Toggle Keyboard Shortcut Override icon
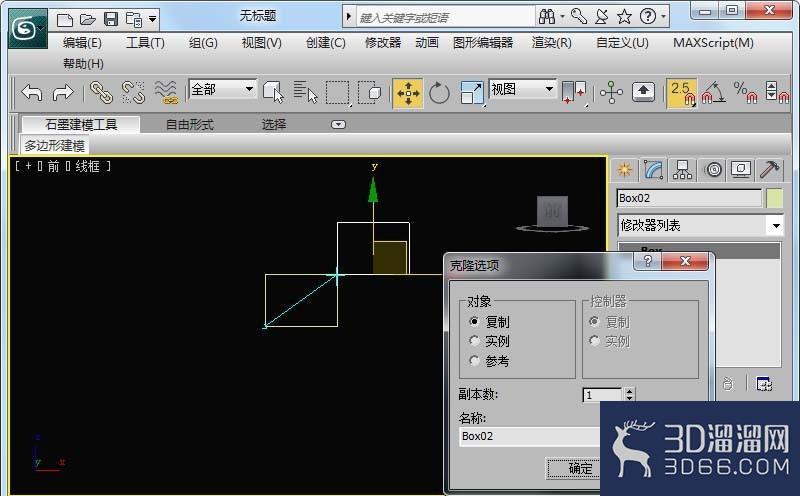The image size is (800, 496). 643,93
